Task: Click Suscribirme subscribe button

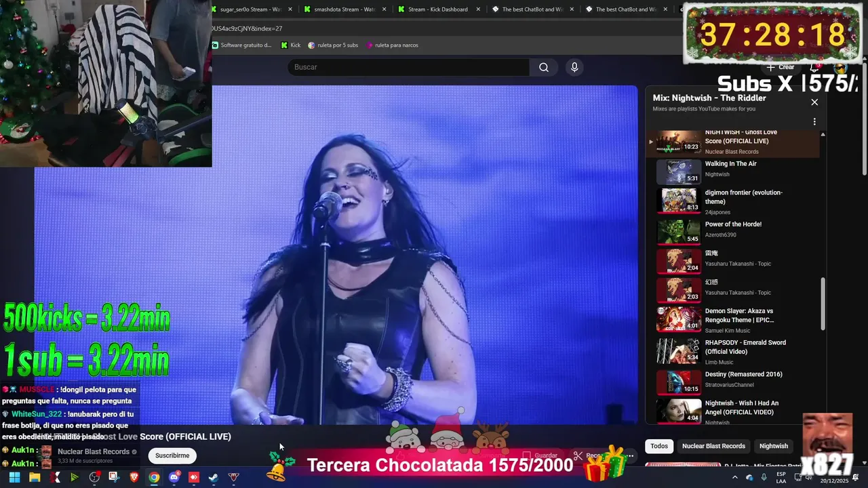Action: click(172, 455)
